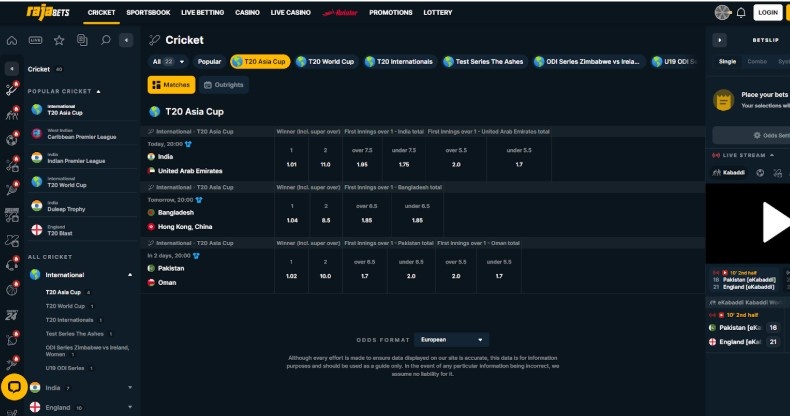Pick Bangladesh over 6.5 at 1.85
The width and height of the screenshot is (790, 416).
pos(367,214)
